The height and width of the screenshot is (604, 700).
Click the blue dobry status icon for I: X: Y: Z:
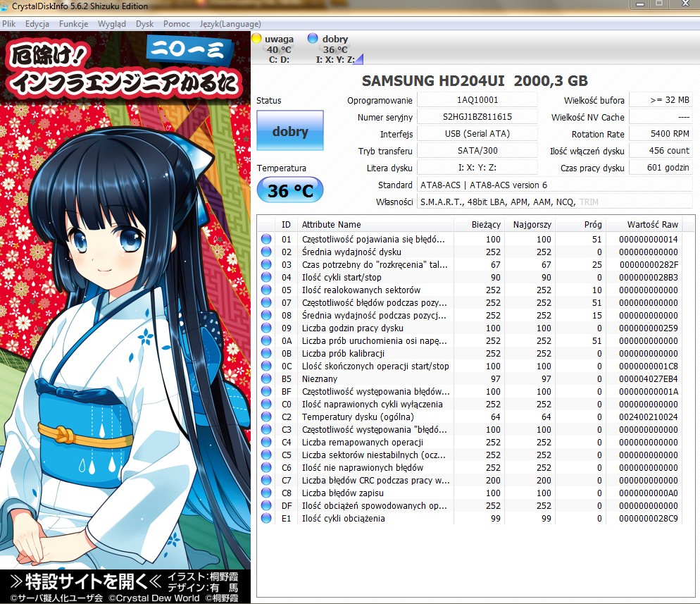click(313, 39)
